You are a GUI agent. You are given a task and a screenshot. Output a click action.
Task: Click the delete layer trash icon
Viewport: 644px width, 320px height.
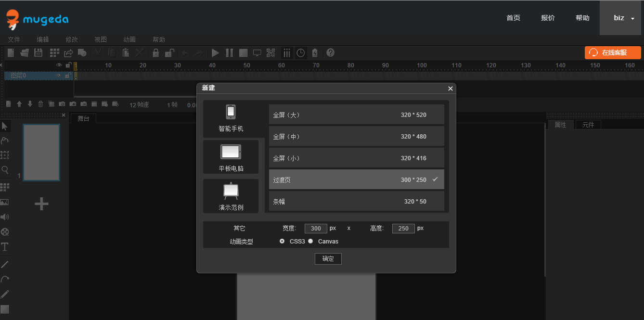40,104
